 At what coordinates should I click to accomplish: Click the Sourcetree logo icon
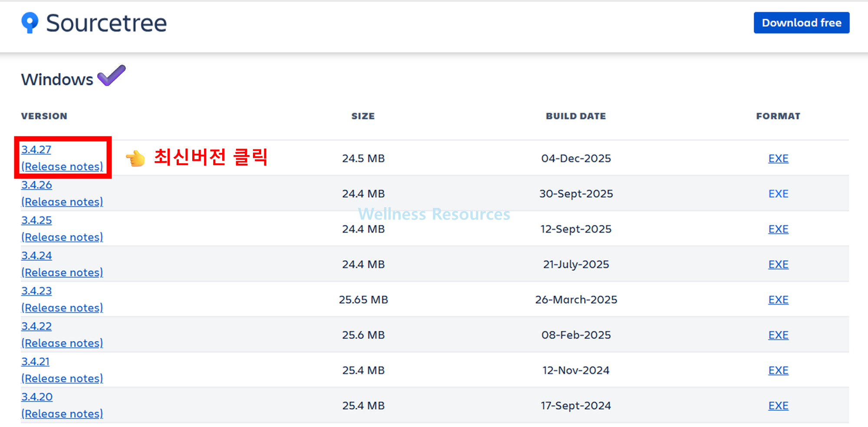click(30, 23)
